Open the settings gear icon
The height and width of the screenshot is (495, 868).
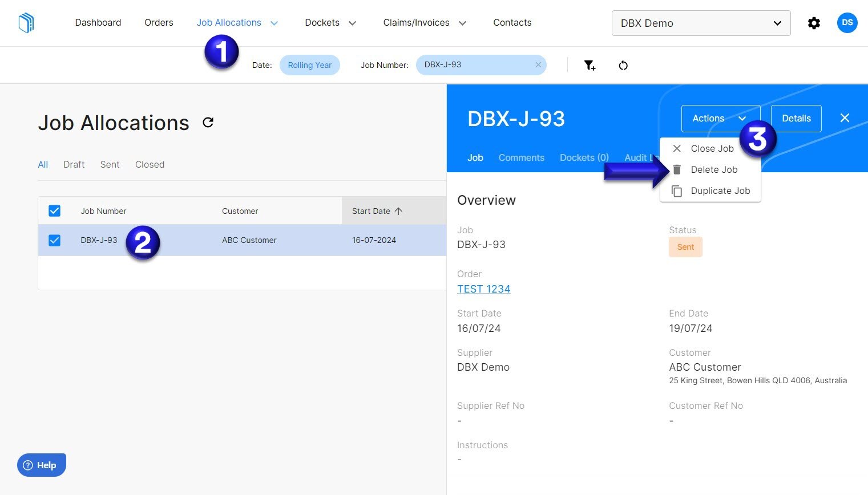click(x=814, y=23)
